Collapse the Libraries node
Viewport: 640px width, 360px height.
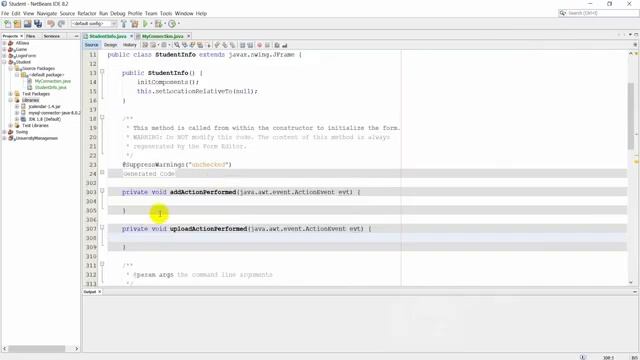point(11,100)
